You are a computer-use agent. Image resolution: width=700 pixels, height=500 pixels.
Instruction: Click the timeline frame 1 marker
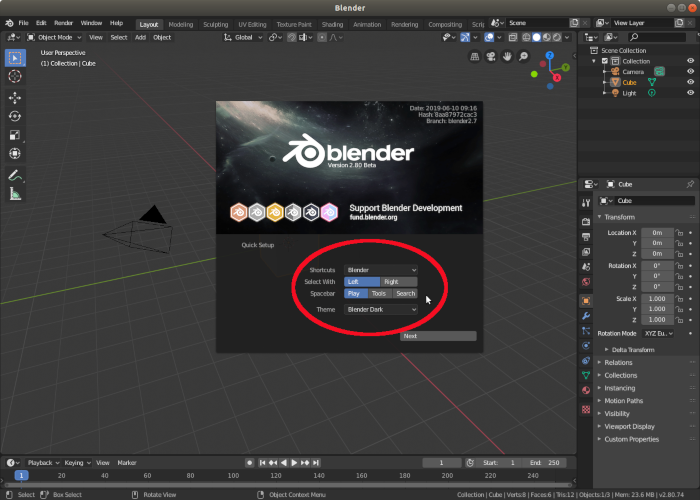tap(21, 475)
